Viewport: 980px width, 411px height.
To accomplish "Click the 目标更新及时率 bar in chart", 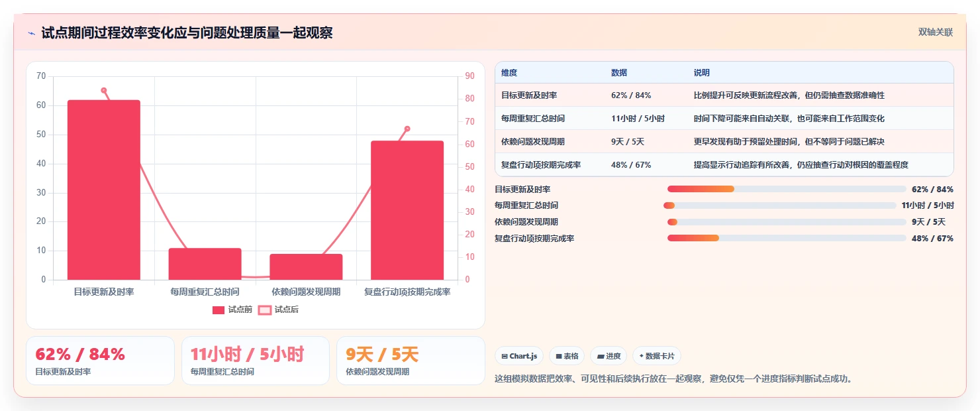I will 104,190.
